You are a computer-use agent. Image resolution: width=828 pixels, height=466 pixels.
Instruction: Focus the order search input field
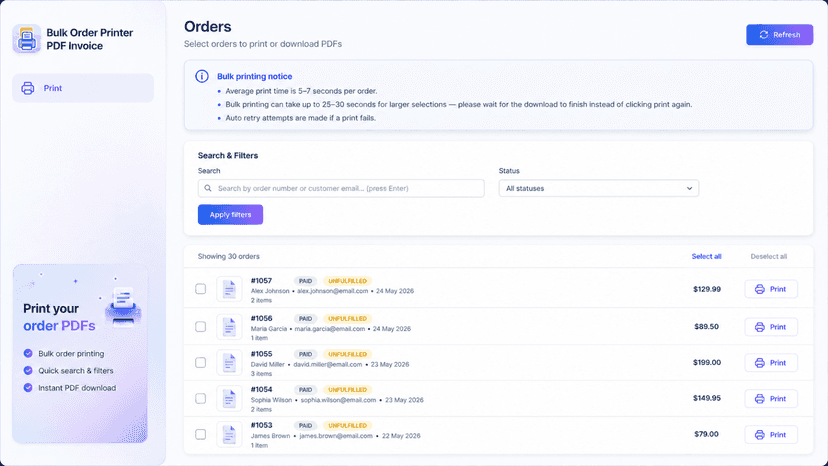click(341, 189)
